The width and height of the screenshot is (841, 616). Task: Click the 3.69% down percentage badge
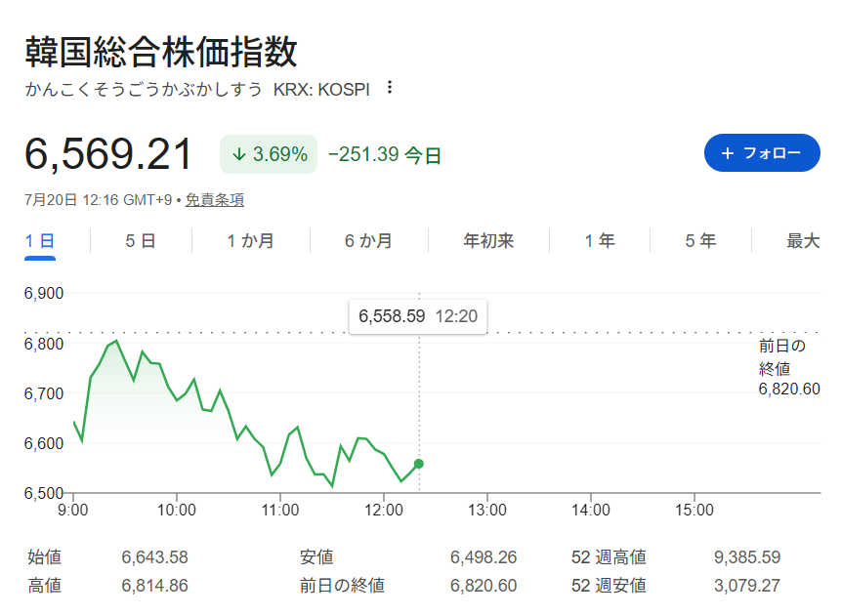(269, 154)
